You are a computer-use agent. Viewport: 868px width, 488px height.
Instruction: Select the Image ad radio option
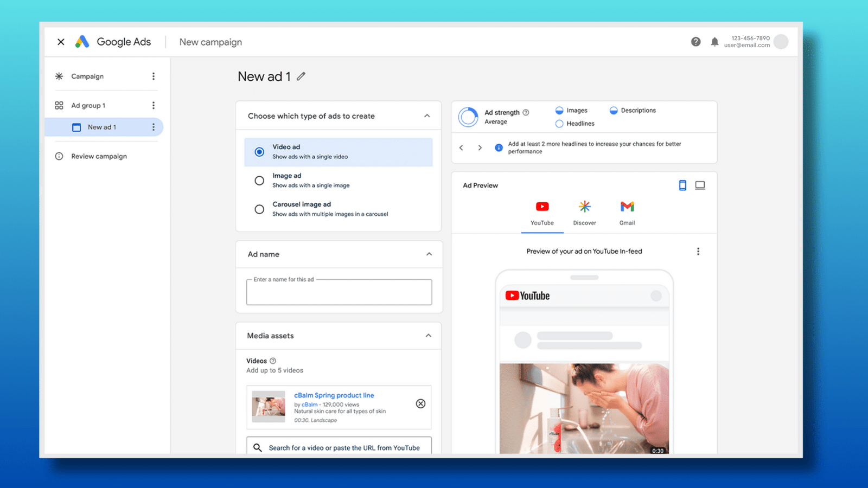coord(259,181)
